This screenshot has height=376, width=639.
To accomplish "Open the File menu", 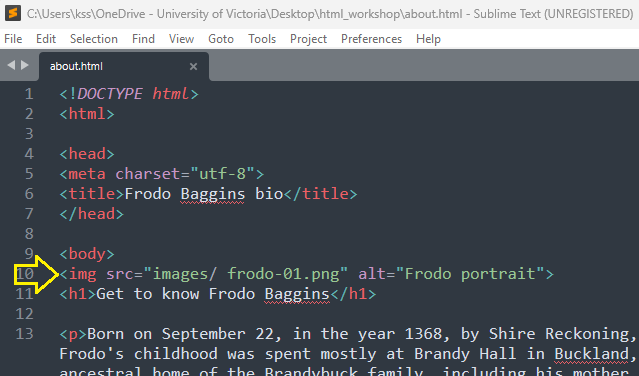I will 13,39.
